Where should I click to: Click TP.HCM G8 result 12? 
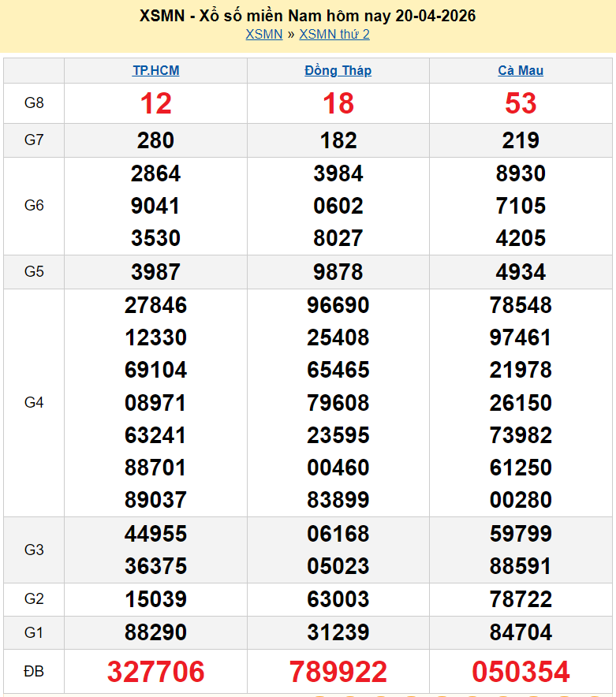(155, 103)
